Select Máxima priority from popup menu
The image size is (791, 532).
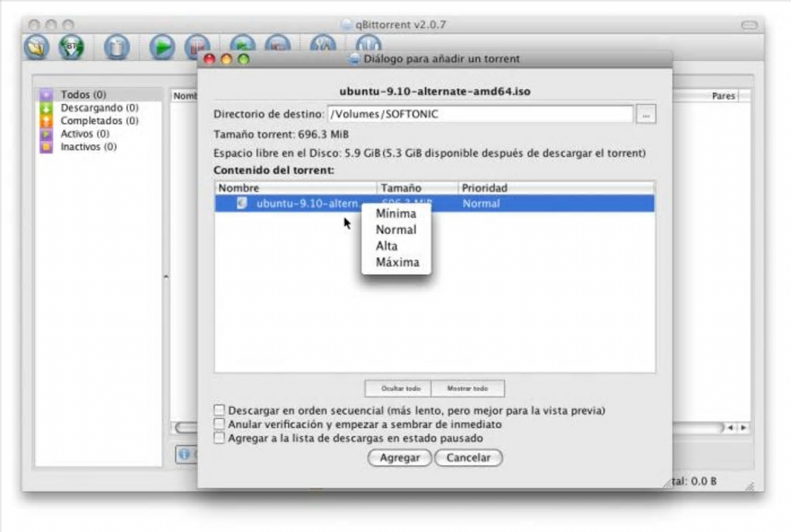pos(396,262)
